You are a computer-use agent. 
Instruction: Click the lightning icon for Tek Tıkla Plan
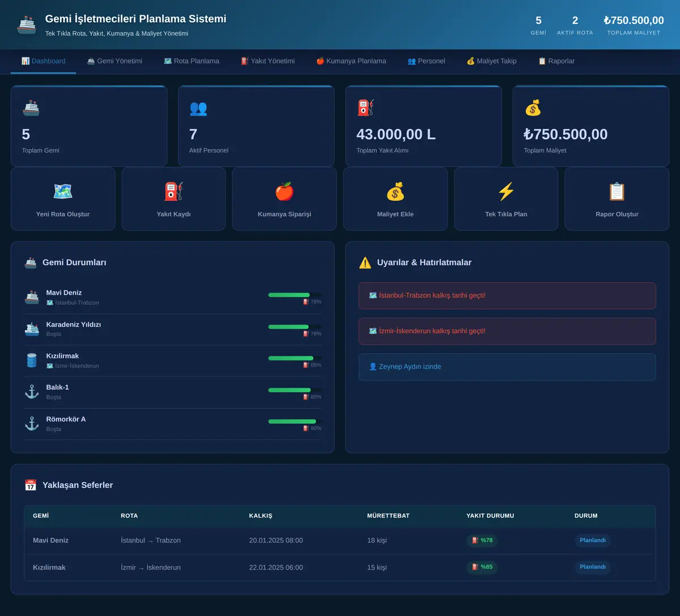click(506, 192)
